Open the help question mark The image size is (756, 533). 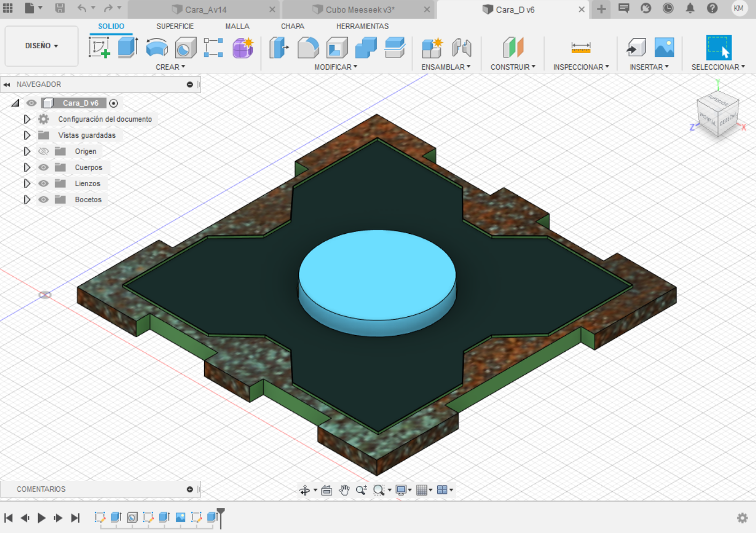(x=712, y=8)
